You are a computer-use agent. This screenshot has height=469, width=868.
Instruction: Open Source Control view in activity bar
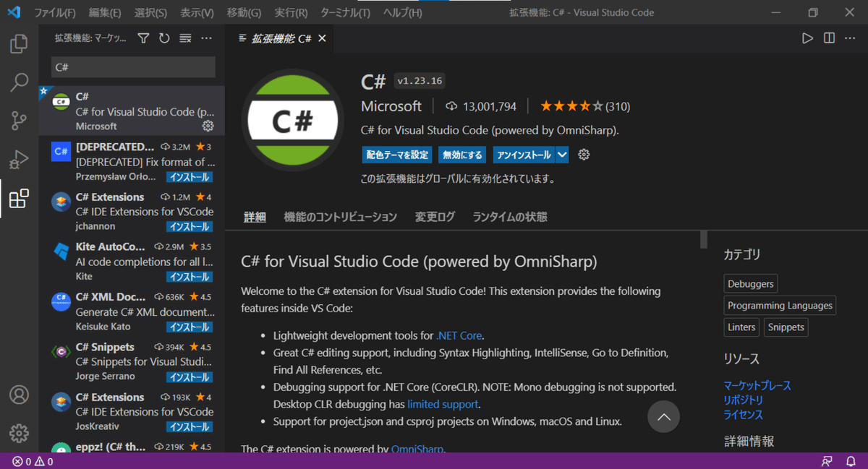coord(19,121)
